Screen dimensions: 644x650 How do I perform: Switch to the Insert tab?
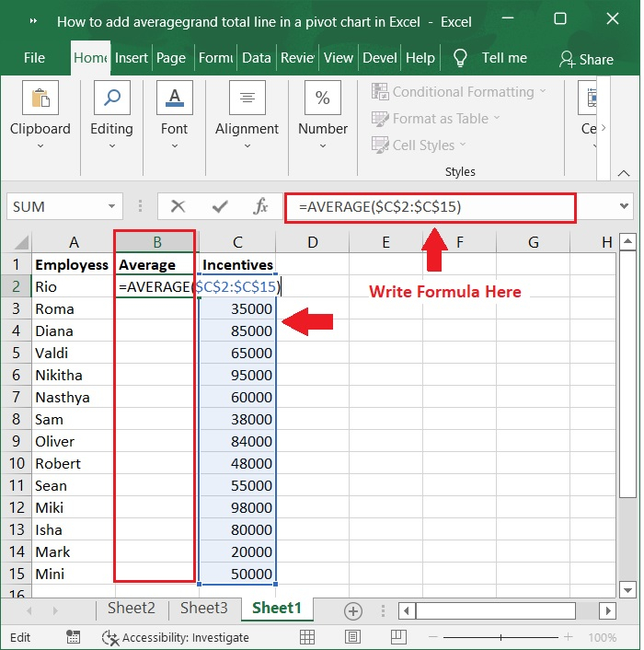tap(132, 58)
